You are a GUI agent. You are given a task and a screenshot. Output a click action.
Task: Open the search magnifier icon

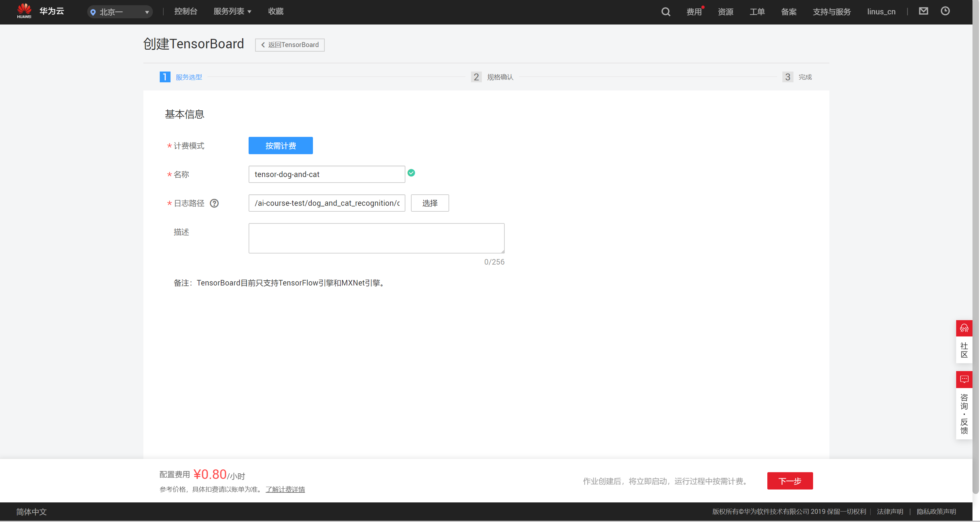coord(665,12)
